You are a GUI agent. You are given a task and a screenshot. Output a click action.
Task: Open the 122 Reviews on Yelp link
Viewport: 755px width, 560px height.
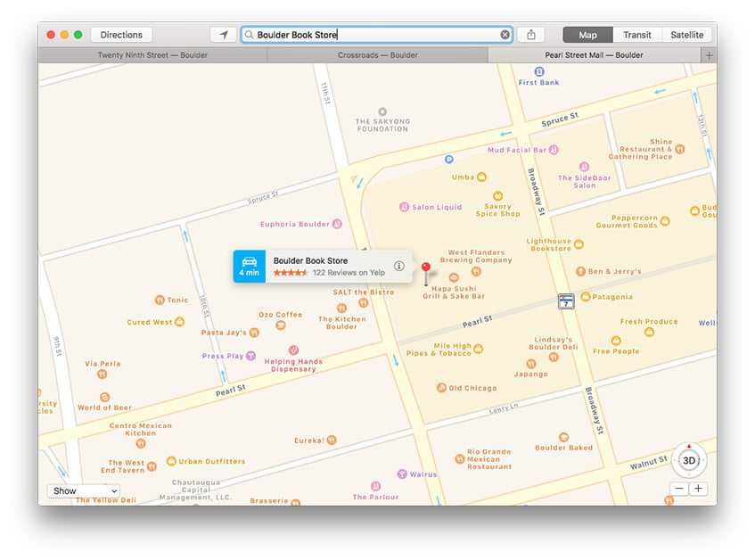coord(341,273)
